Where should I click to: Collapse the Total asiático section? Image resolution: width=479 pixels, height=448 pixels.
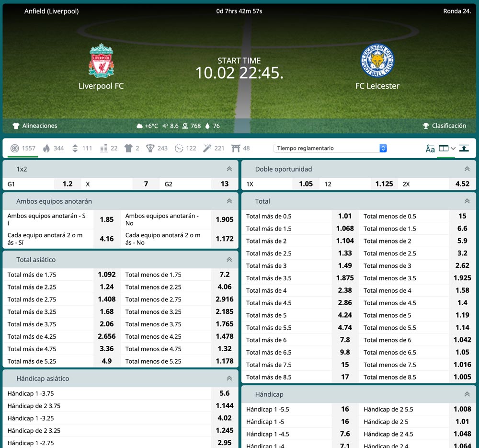click(x=229, y=259)
